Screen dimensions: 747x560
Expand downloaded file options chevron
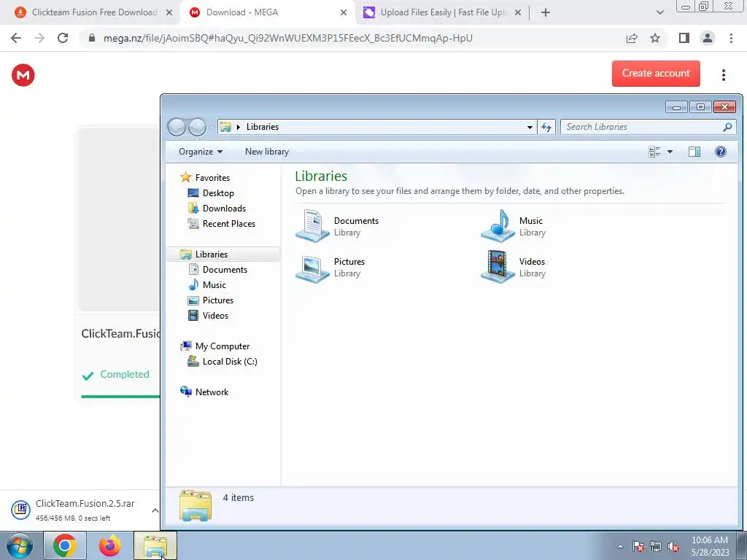(x=155, y=510)
